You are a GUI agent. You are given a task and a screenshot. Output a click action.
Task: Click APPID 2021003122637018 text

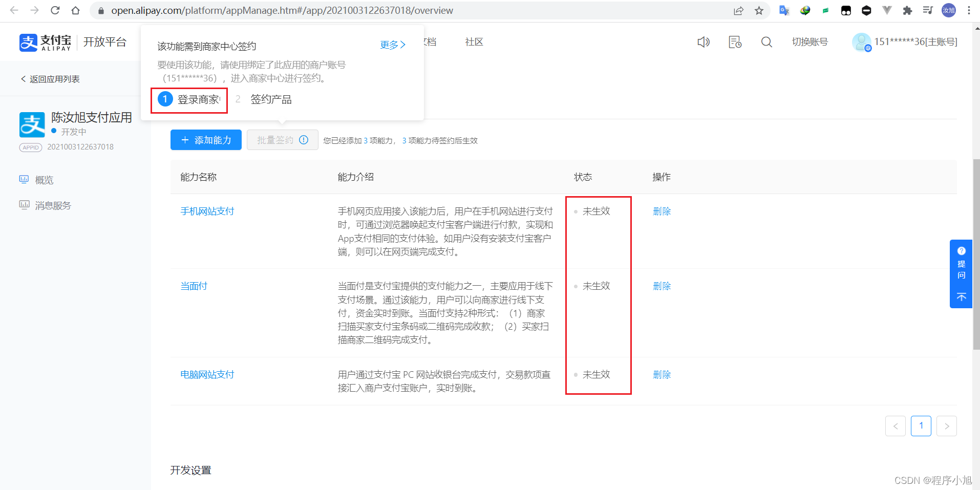(80, 147)
